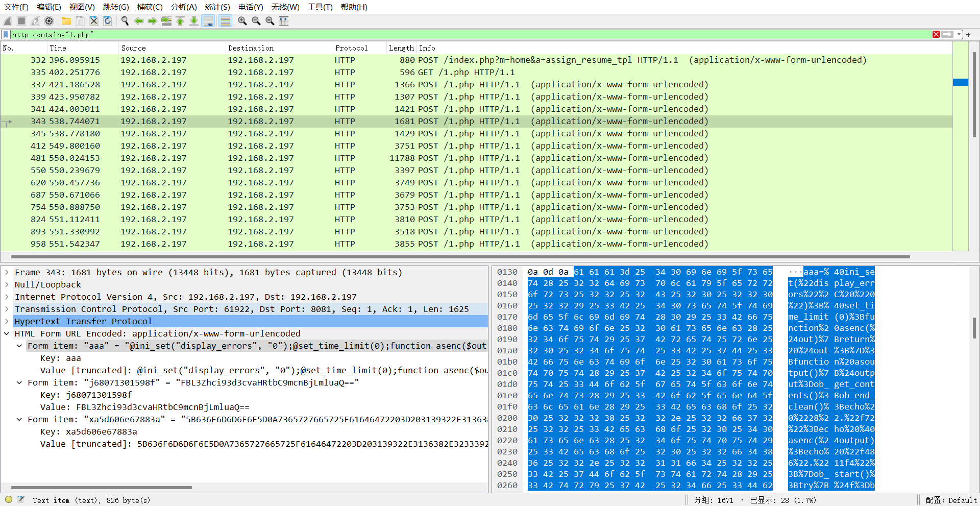Zoom in main window text
The image size is (980, 506).
click(x=242, y=21)
